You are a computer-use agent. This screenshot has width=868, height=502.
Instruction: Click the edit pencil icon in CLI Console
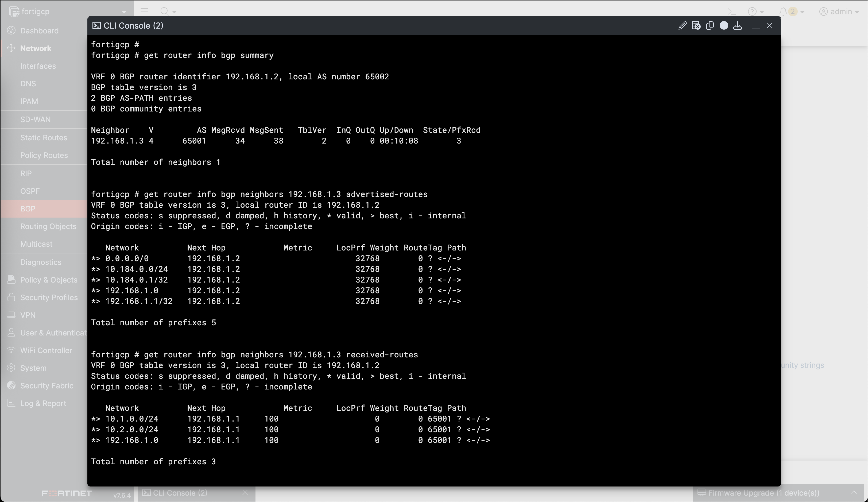point(682,26)
